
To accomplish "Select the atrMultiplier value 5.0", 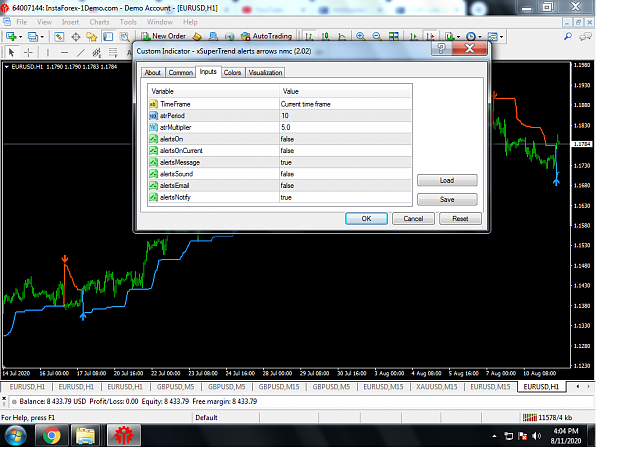I will (345, 128).
